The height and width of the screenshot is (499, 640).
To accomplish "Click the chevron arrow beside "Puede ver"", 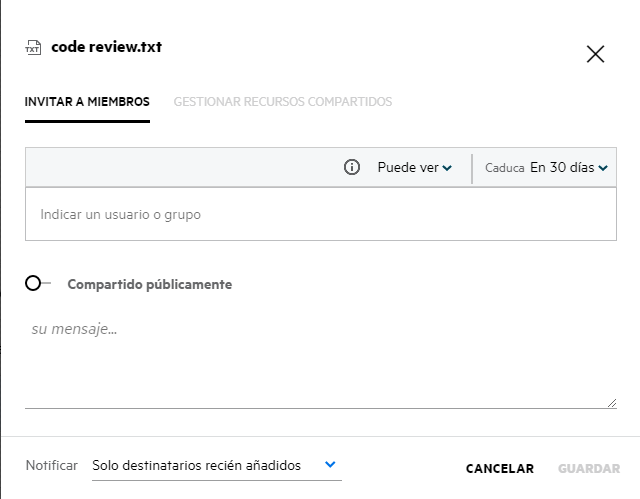I will [x=447, y=168].
